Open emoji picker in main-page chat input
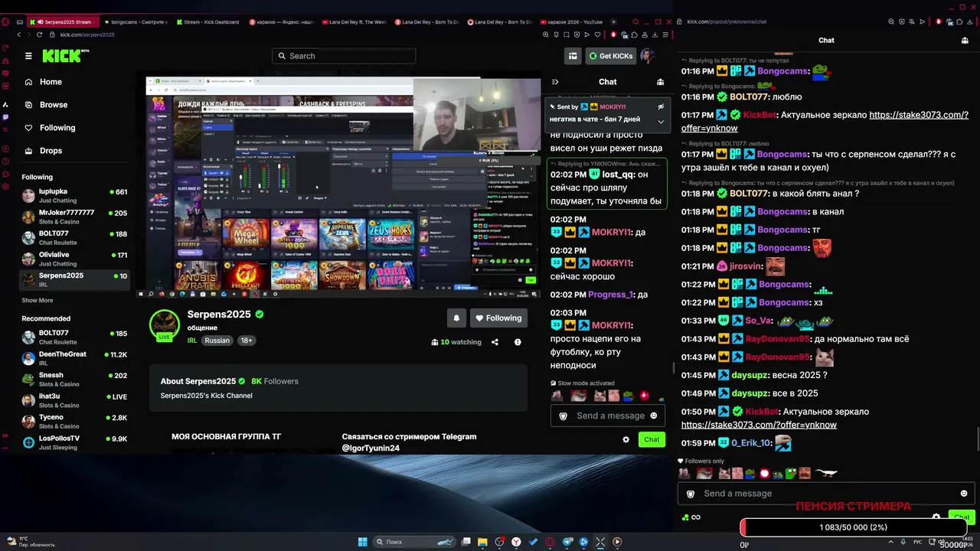The height and width of the screenshot is (551, 980). tap(653, 416)
